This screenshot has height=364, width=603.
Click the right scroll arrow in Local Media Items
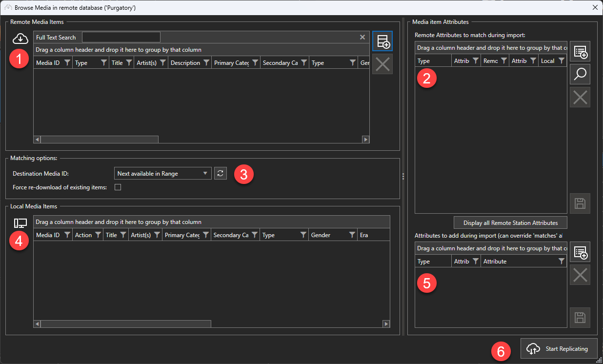(x=386, y=324)
